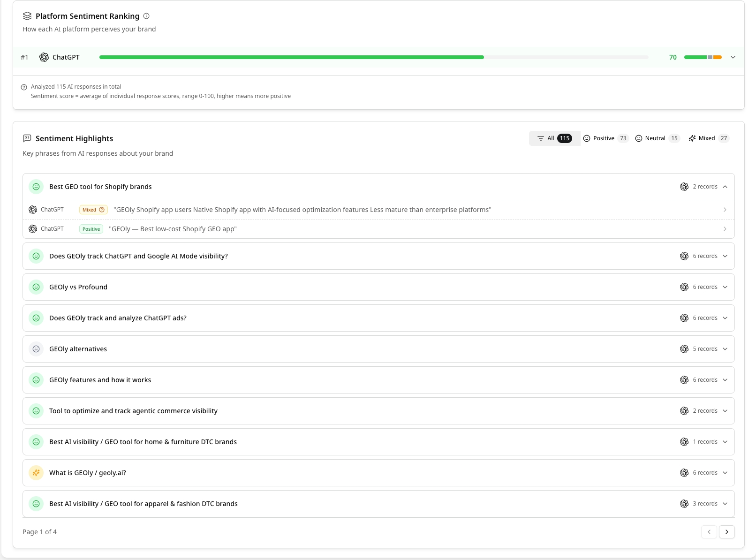Open the Best low-cost Shopify GEO app record
The height and width of the screenshot is (560, 756).
point(378,229)
